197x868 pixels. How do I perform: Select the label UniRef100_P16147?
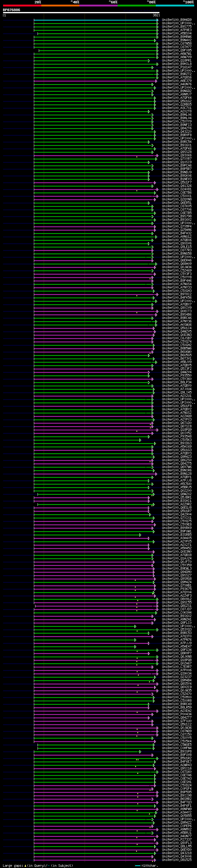click(177, 67)
